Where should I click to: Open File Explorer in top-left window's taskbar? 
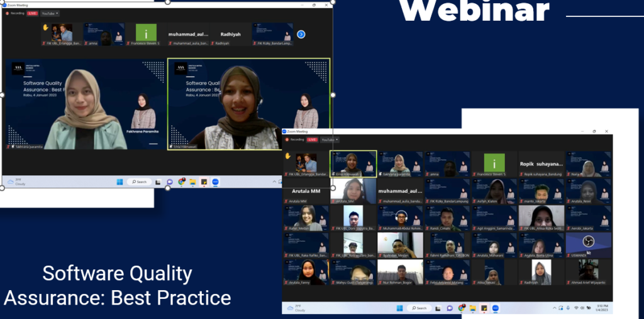(192, 182)
